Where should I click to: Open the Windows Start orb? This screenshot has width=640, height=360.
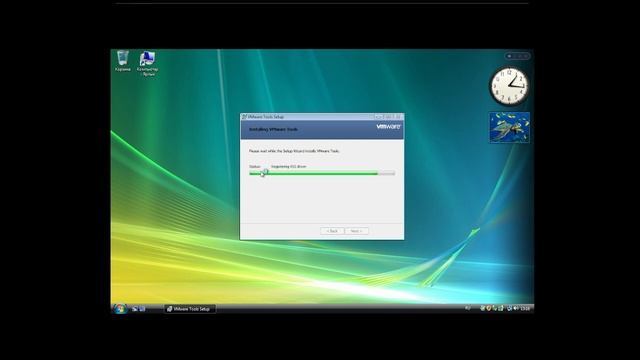coord(120,309)
